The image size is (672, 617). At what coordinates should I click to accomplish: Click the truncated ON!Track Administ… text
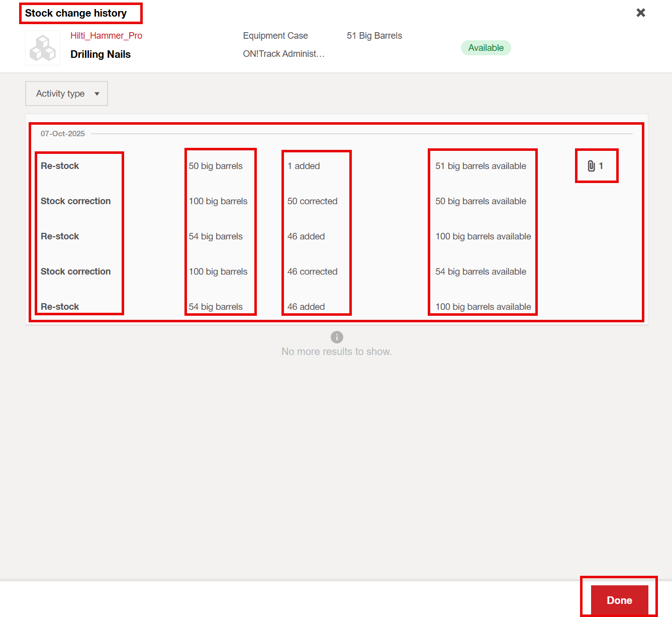click(x=283, y=54)
